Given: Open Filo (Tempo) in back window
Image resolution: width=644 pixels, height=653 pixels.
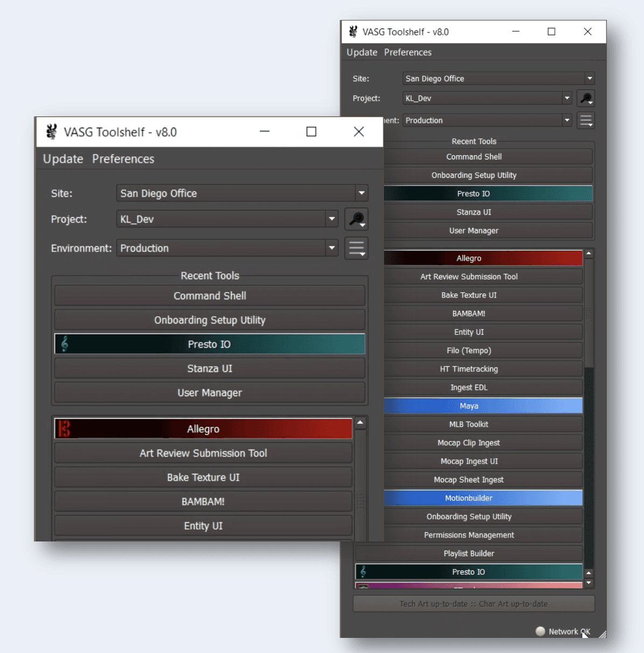Looking at the screenshot, I should [x=483, y=350].
